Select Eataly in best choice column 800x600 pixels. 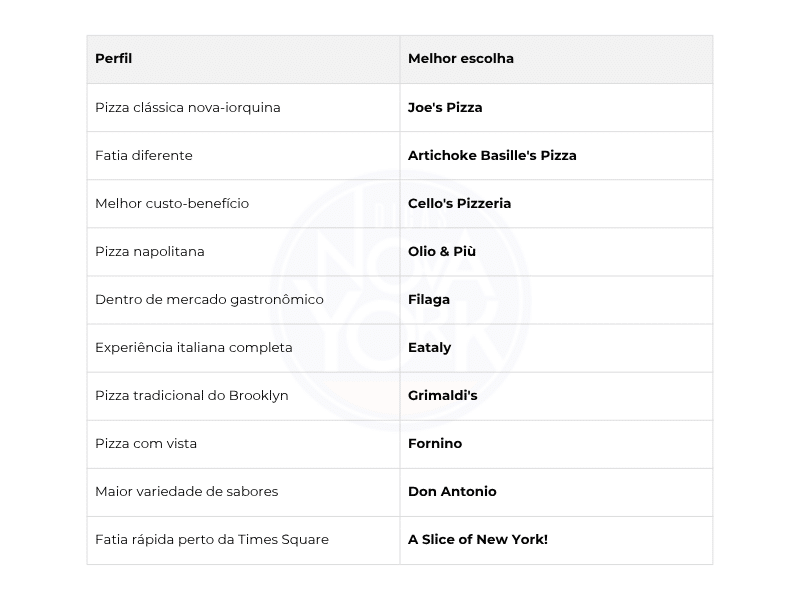point(429,348)
